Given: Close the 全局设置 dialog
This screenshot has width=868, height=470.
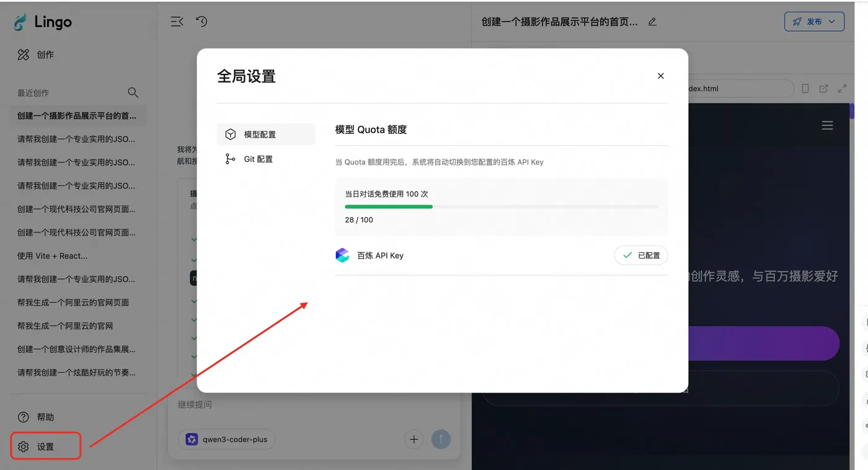Looking at the screenshot, I should (660, 76).
